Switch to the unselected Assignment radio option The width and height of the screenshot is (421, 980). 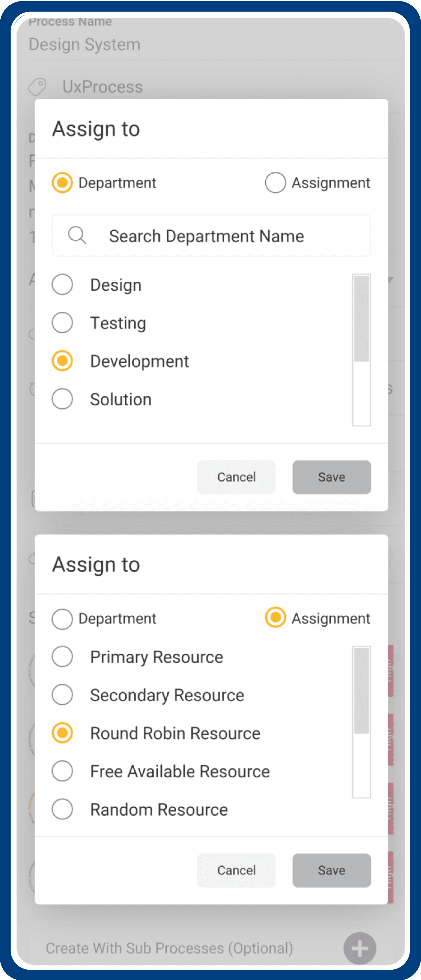275,183
